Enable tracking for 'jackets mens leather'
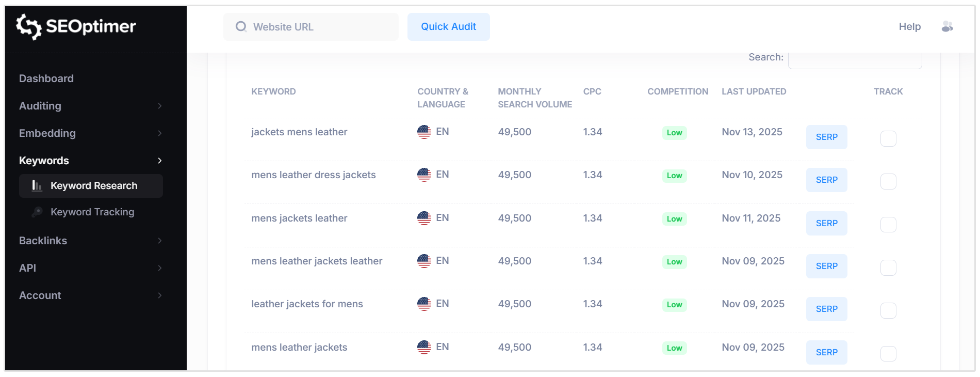 tap(888, 138)
